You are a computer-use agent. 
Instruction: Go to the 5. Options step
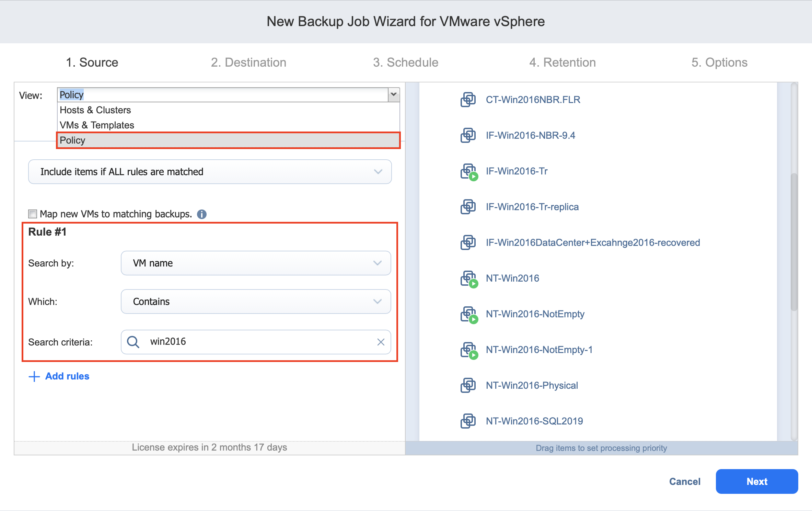719,63
